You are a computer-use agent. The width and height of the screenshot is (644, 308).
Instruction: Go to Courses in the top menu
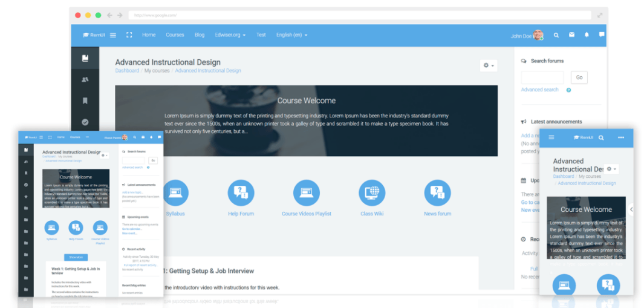point(175,35)
